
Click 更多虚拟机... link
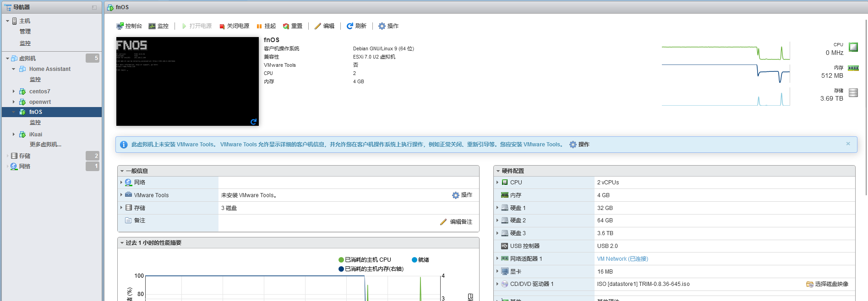(45, 145)
